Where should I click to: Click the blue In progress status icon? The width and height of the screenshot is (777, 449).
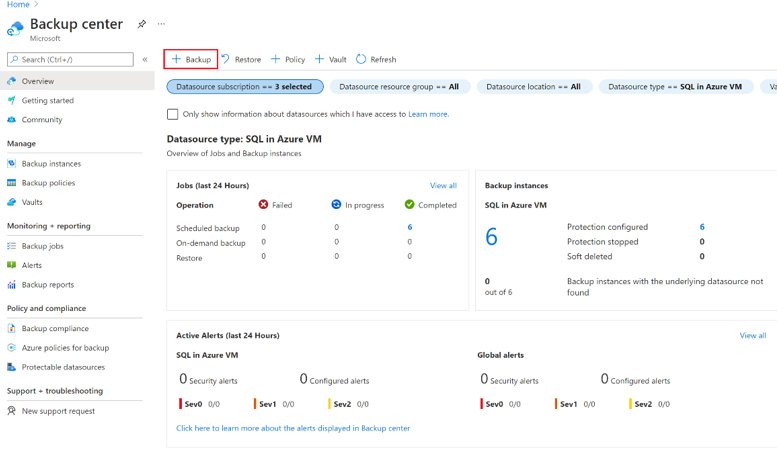[336, 205]
